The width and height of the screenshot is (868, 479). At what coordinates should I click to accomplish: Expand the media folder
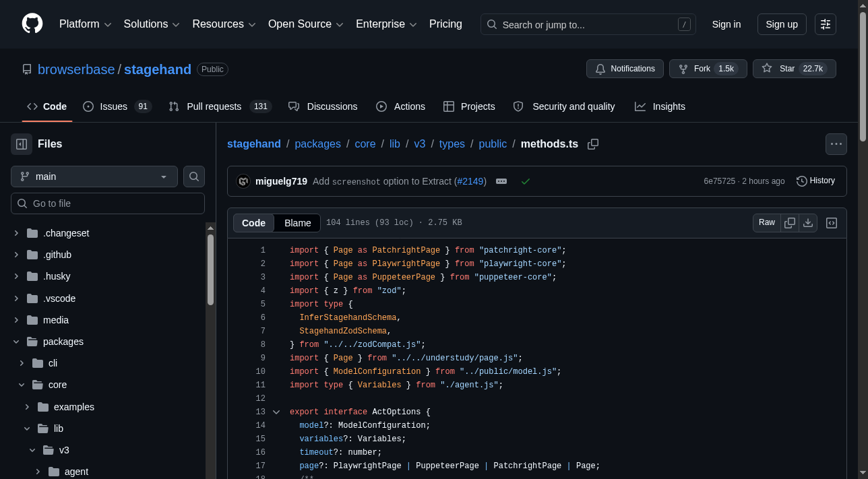[16, 320]
